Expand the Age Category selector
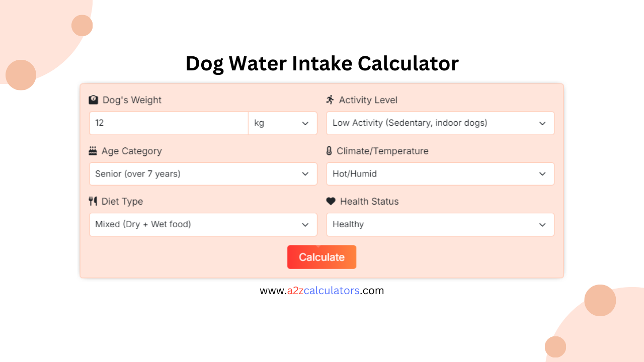This screenshot has width=644, height=362. pos(203,173)
